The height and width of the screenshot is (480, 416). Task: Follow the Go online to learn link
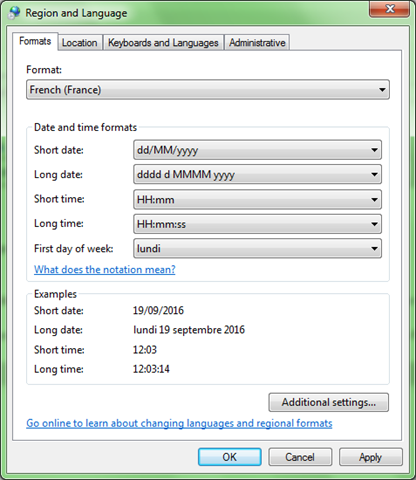tap(179, 423)
